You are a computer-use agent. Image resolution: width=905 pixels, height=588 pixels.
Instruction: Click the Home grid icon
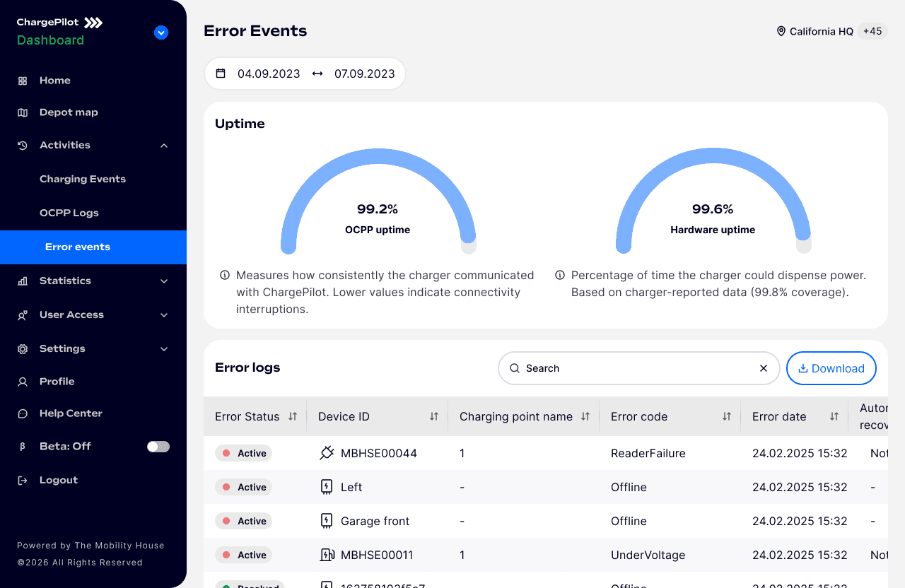coord(23,81)
